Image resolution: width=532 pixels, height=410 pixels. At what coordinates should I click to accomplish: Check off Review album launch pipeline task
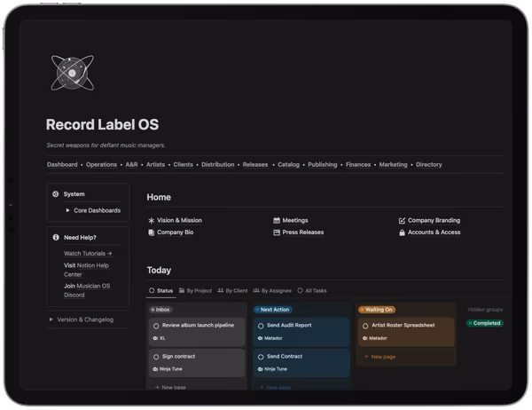tap(156, 326)
